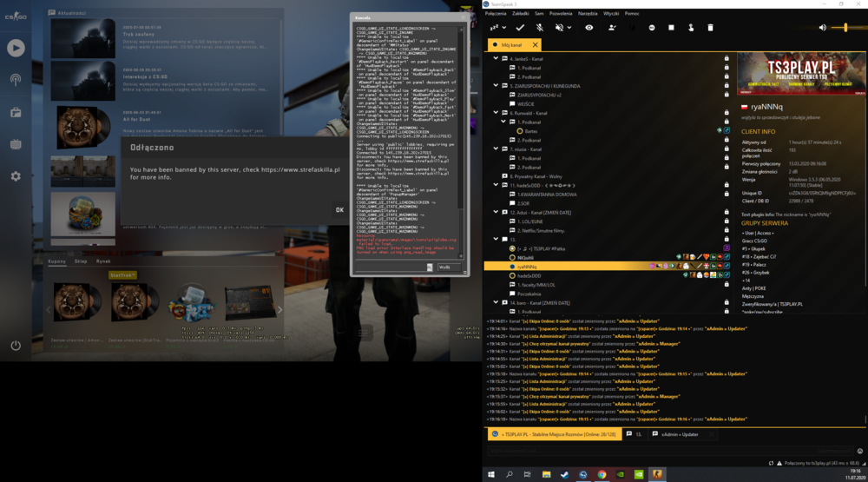Collapse the '12. Aduś - Kanał' channel tree
The image size is (868, 482).
click(x=496, y=212)
